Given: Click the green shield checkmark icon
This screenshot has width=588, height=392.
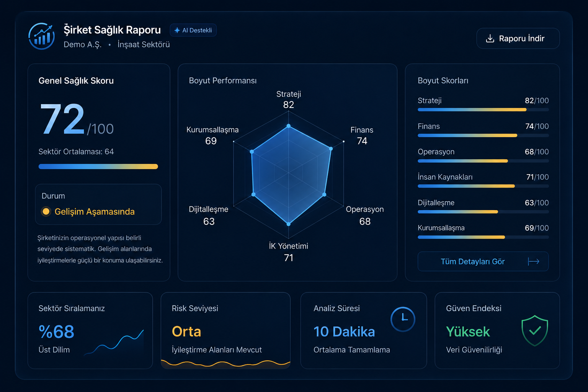Looking at the screenshot, I should pos(535,330).
